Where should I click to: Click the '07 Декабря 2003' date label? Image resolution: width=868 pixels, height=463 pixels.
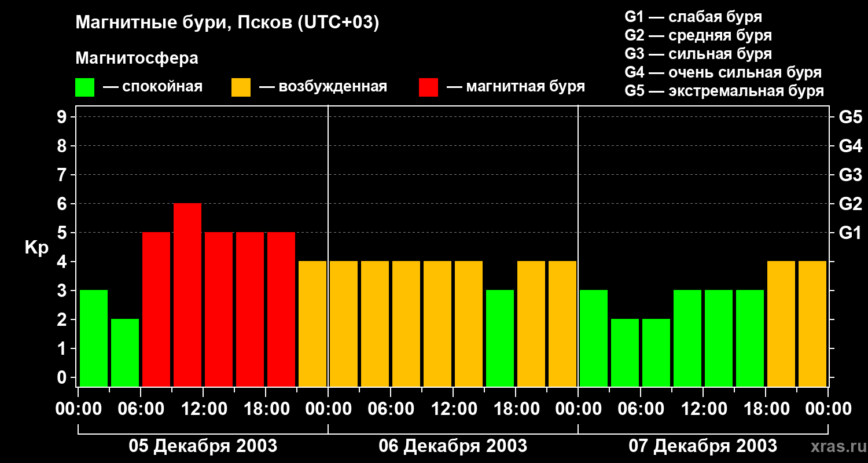[703, 446]
